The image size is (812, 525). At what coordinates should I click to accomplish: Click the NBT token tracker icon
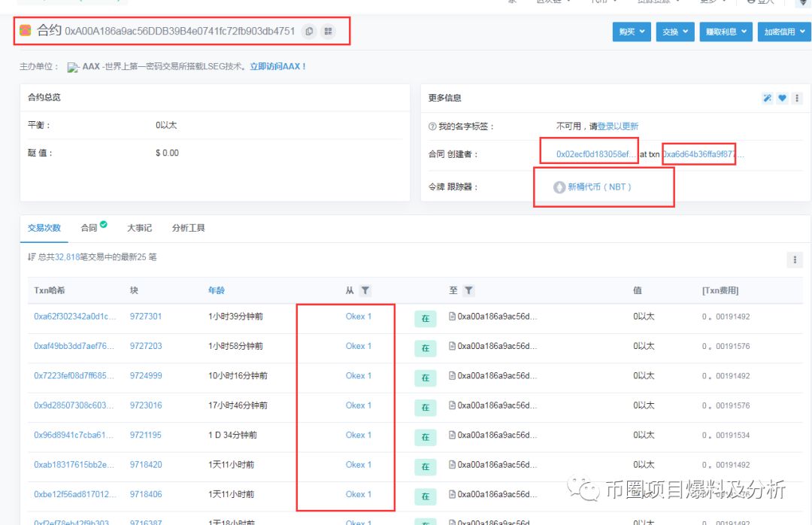pyautogui.click(x=559, y=187)
